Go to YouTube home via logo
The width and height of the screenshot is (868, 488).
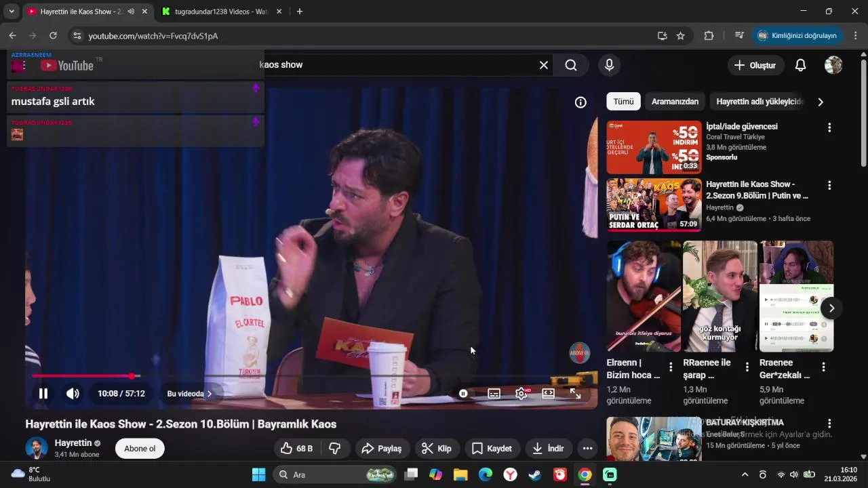click(x=66, y=65)
